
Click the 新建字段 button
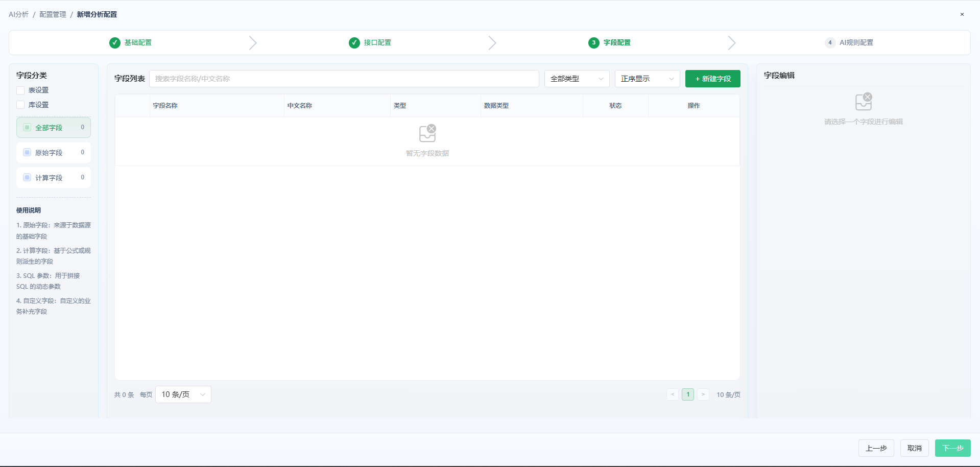click(713, 79)
